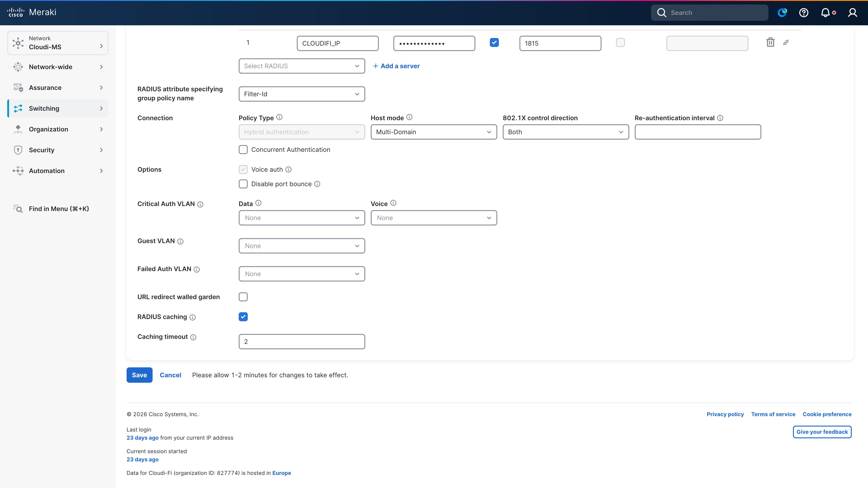868x488 pixels.
Task: Uncheck the checkbox before port 1815
Action: [x=494, y=42]
